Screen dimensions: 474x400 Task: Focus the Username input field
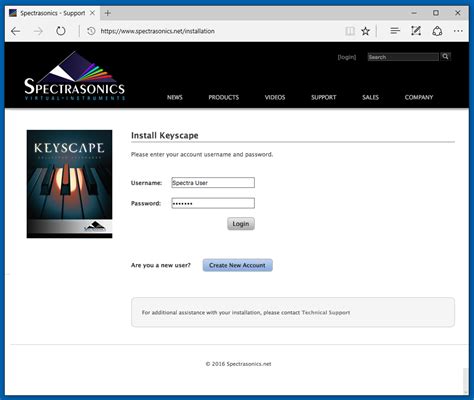tap(213, 183)
